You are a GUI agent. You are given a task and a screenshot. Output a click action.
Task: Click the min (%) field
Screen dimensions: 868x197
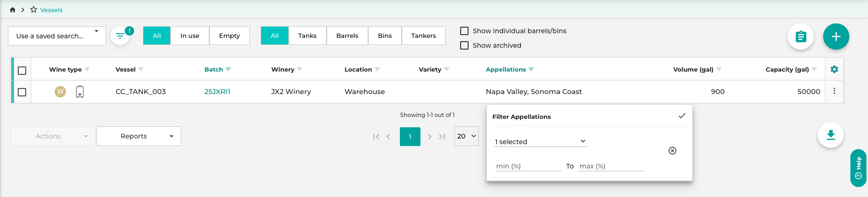[x=528, y=166]
